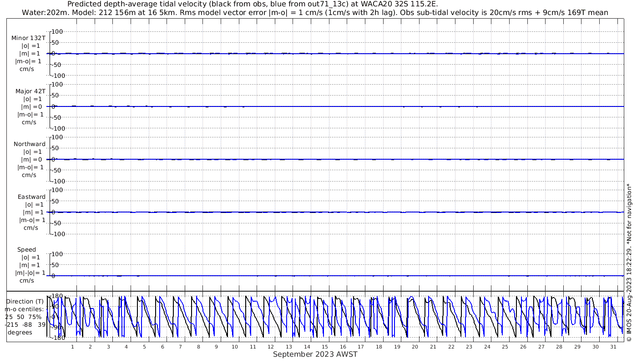This screenshot has height=364, width=637.
Task: Select the 'Speed' panel label
Action: click(26, 249)
